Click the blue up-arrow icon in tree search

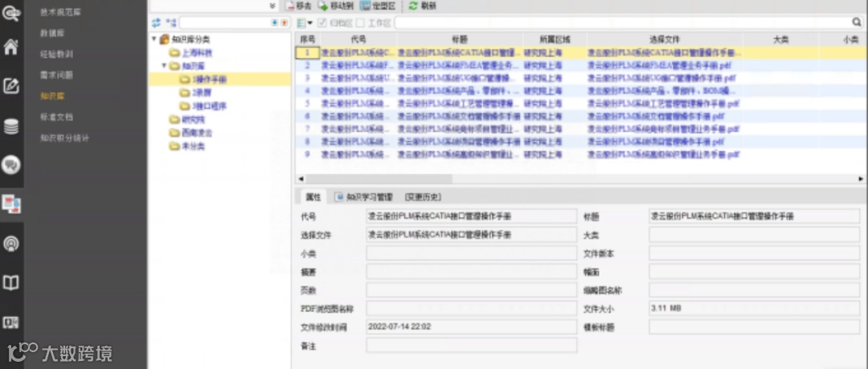(x=275, y=23)
